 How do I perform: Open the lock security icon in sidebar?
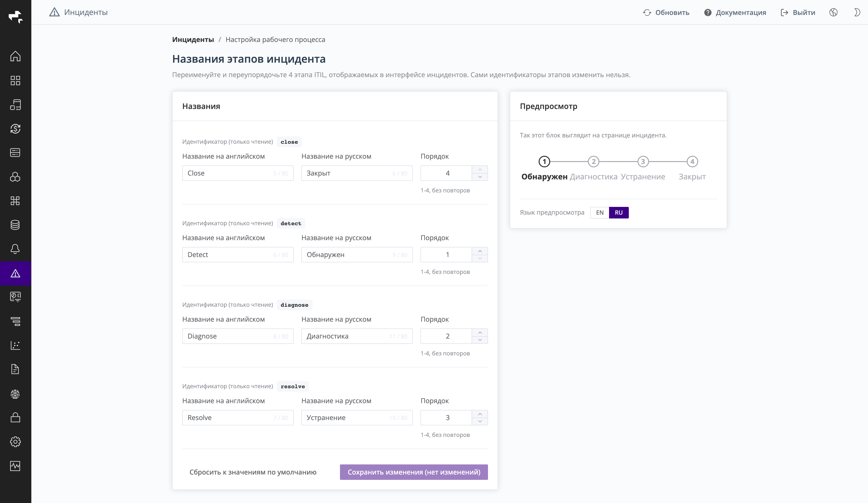pos(15,418)
